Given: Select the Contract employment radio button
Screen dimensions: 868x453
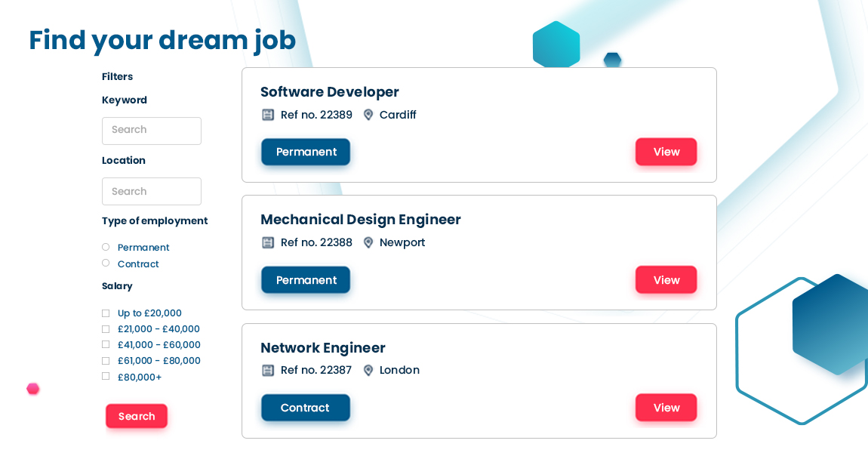Looking at the screenshot, I should [x=106, y=263].
